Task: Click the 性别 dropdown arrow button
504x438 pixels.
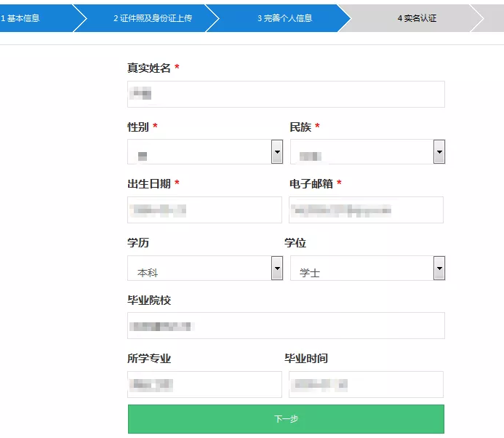Action: coord(276,152)
